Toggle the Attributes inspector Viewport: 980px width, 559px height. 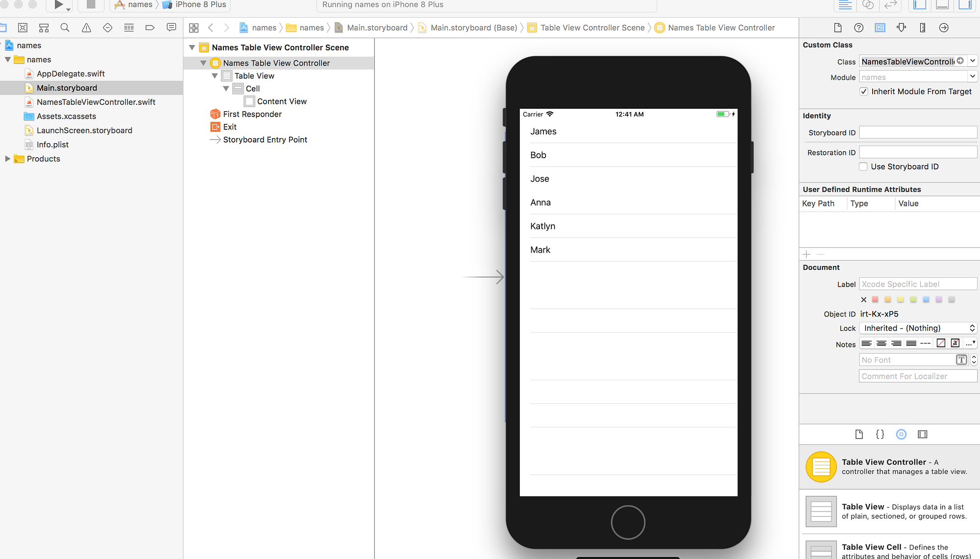902,27
